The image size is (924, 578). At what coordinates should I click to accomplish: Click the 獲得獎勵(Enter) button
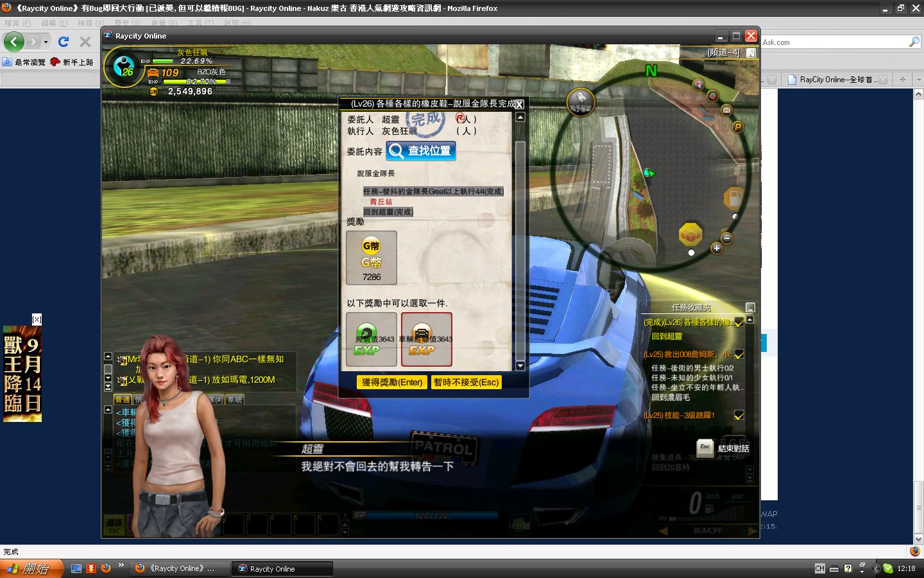392,382
